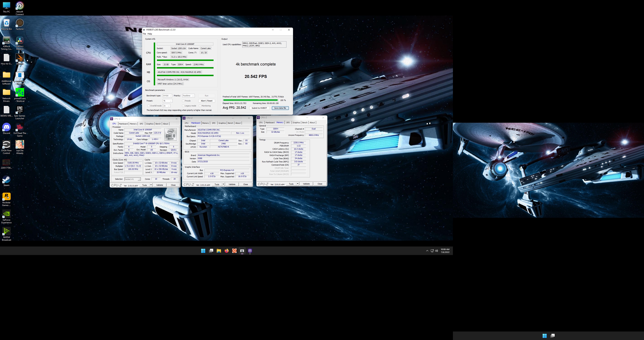Show hidden tray icons chevron
644x340 pixels.
pos(427,251)
